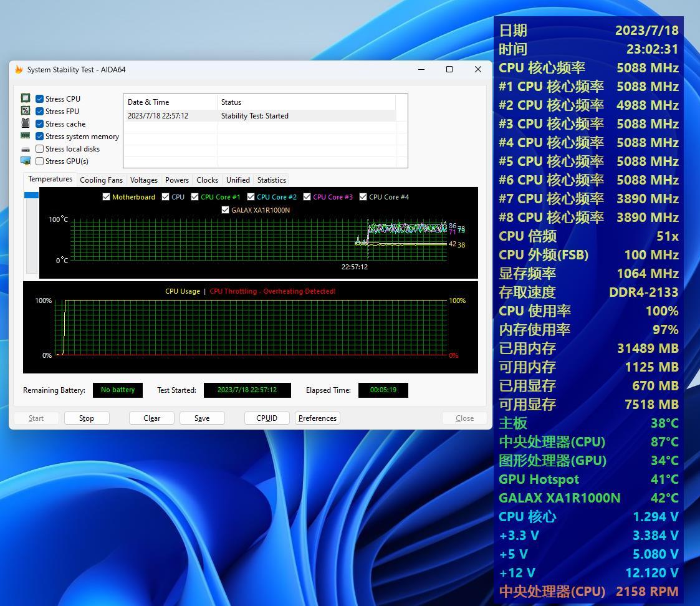Open the Powers tab
The width and height of the screenshot is (700, 606).
(x=177, y=180)
